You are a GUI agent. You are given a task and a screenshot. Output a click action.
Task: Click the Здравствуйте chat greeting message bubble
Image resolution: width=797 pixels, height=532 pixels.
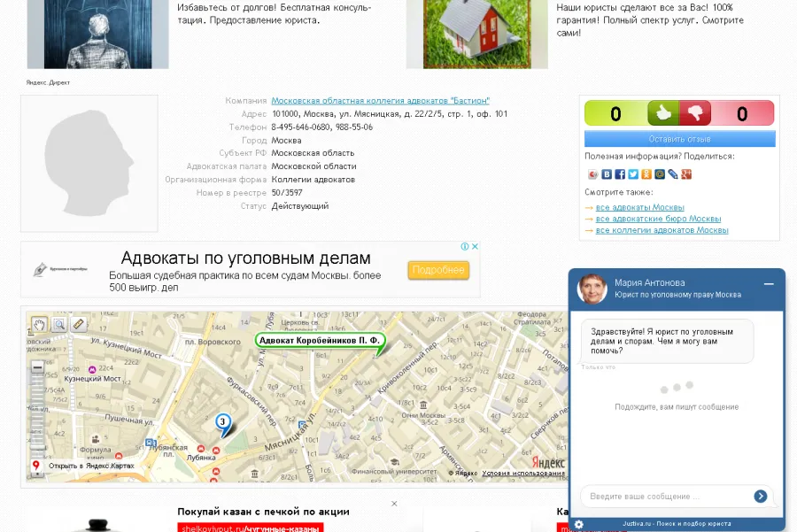pos(668,341)
